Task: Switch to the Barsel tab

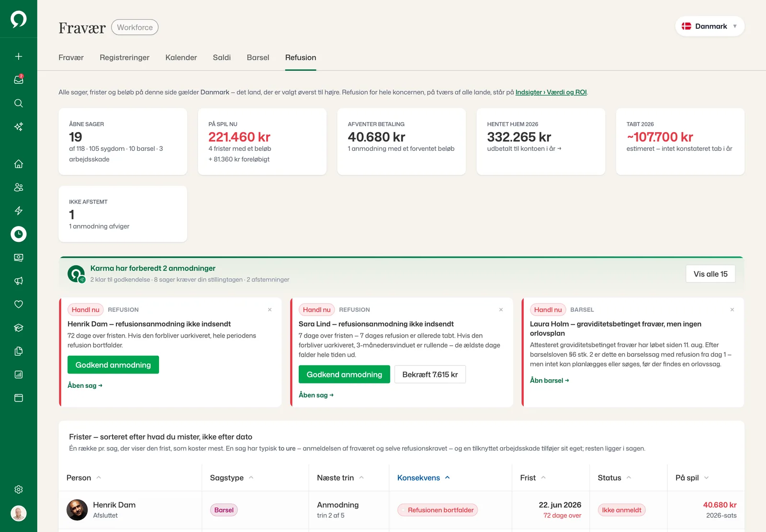Action: coord(258,57)
